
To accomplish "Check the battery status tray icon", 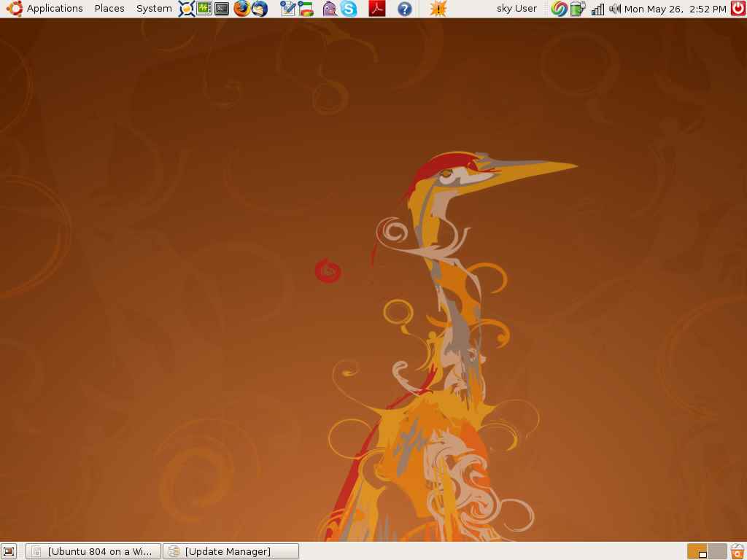I will [x=578, y=9].
